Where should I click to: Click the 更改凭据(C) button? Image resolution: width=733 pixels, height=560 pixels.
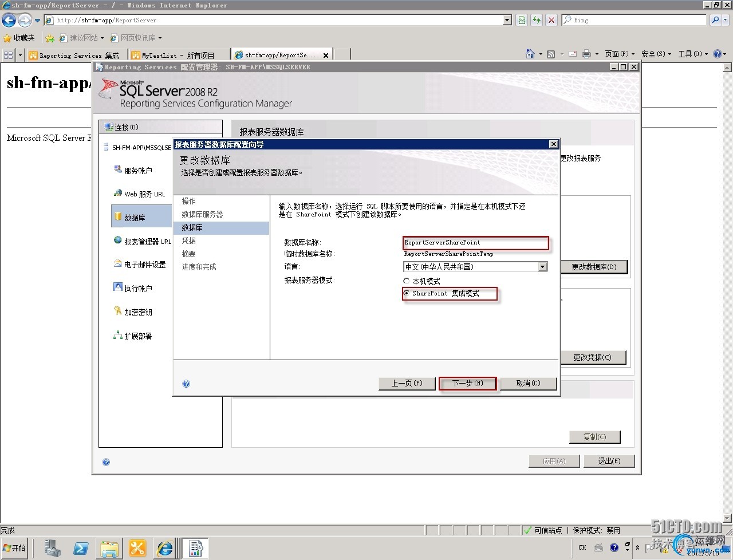[x=592, y=357]
